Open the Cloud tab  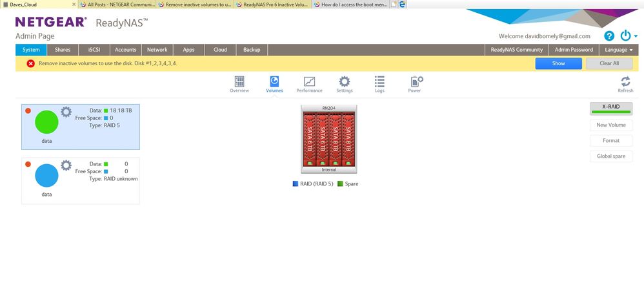(x=220, y=50)
